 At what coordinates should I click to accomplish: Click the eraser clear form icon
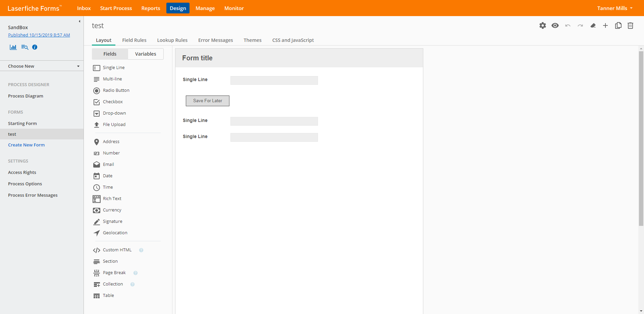[x=593, y=25]
